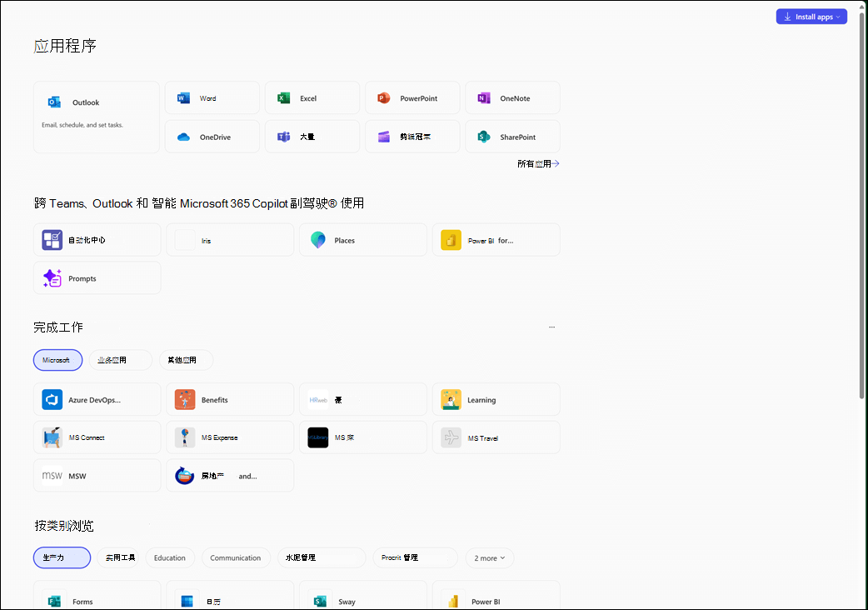
Task: Open the MS Travel airplane icon
Action: pyautogui.click(x=451, y=437)
